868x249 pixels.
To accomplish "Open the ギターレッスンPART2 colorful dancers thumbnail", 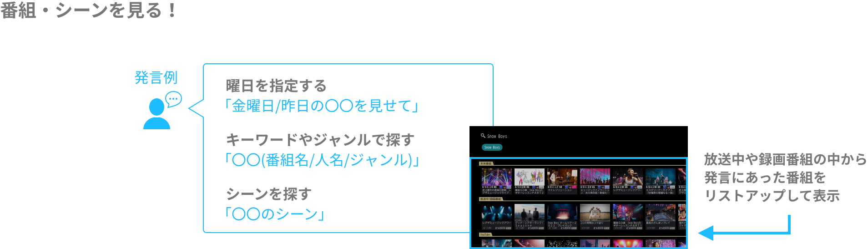I will [x=529, y=177].
